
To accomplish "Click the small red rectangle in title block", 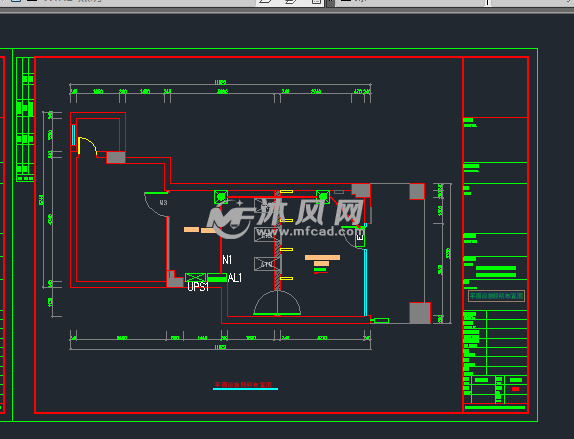I will pyautogui.click(x=515, y=389).
